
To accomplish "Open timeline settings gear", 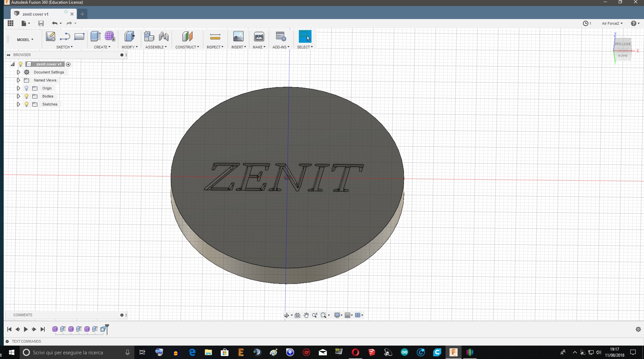I will [638, 329].
